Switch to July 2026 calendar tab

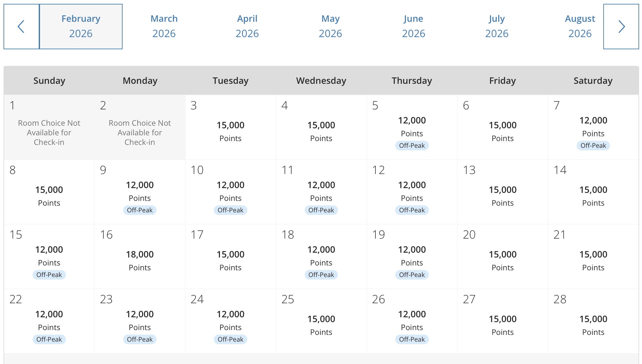point(497,27)
